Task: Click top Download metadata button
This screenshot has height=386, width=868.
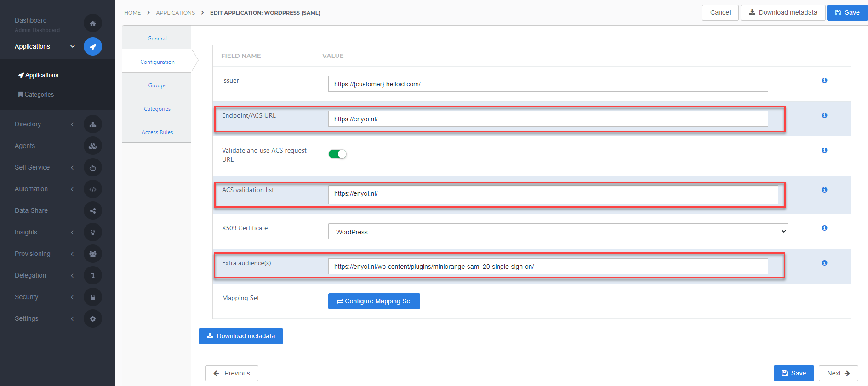Action: pyautogui.click(x=783, y=12)
